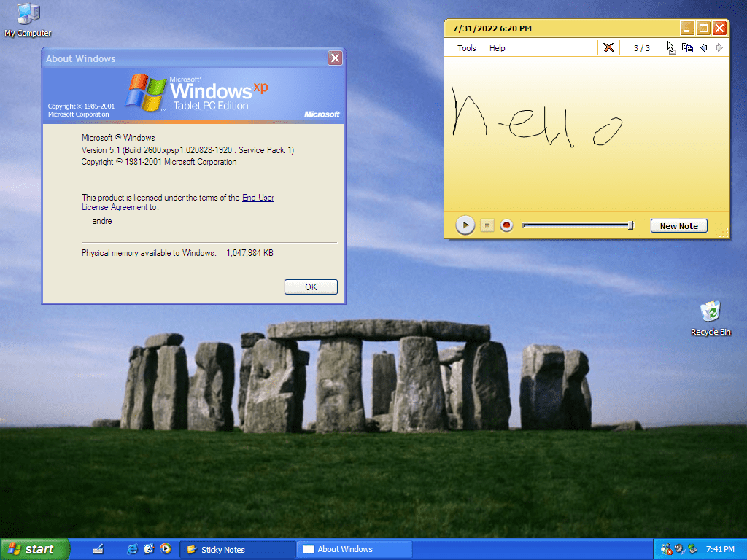Start recording a voice note

tap(506, 226)
